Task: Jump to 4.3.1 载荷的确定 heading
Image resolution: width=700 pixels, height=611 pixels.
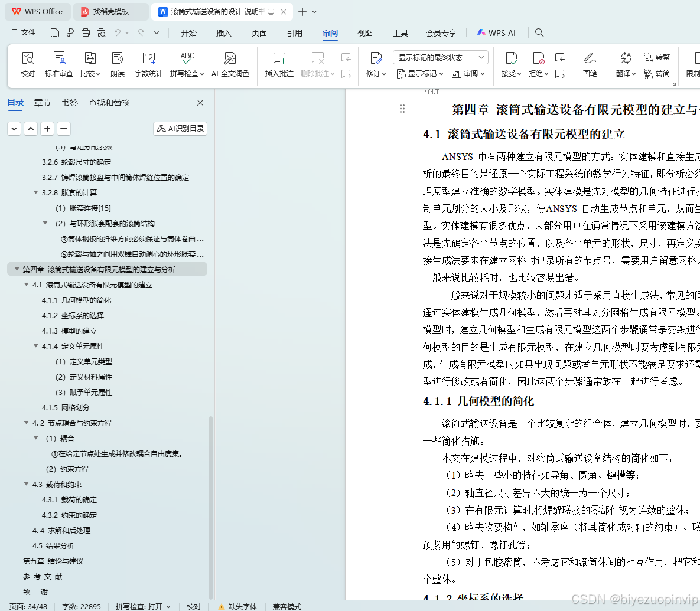Action: pos(69,500)
